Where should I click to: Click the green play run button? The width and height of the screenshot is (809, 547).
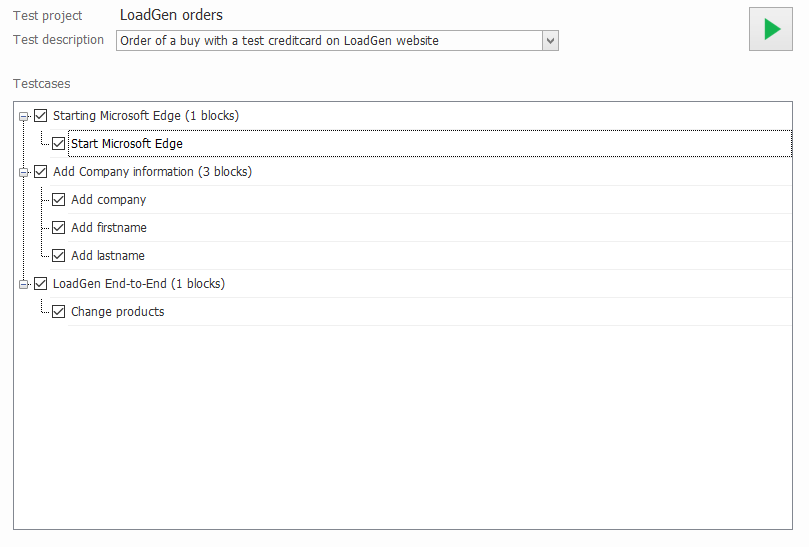[x=771, y=29]
